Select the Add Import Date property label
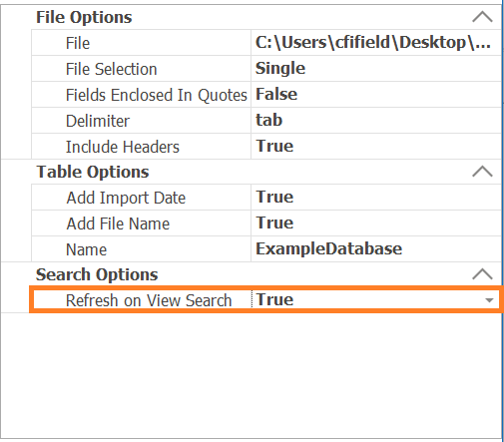The height and width of the screenshot is (442, 504). pos(126,198)
